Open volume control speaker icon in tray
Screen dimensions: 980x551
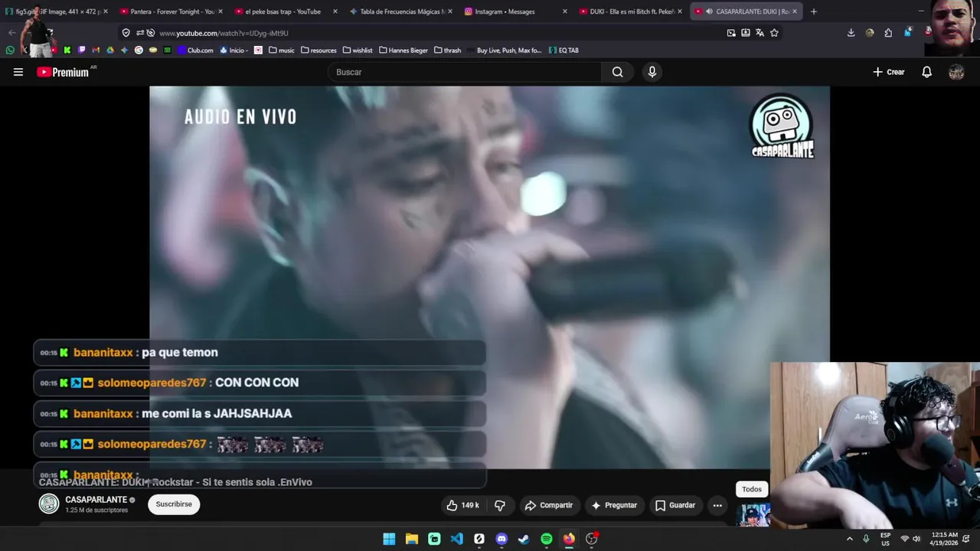coord(916,539)
